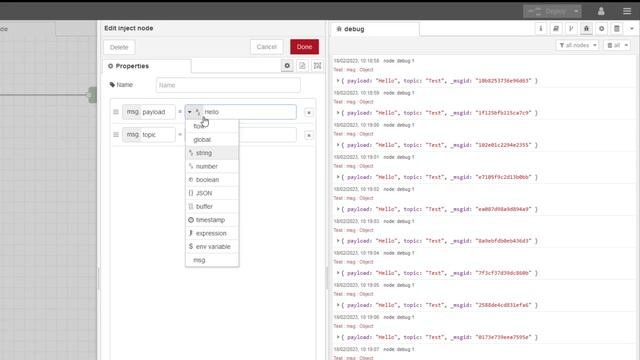
Task: Select the debug messages bug icon
Action: point(587,29)
